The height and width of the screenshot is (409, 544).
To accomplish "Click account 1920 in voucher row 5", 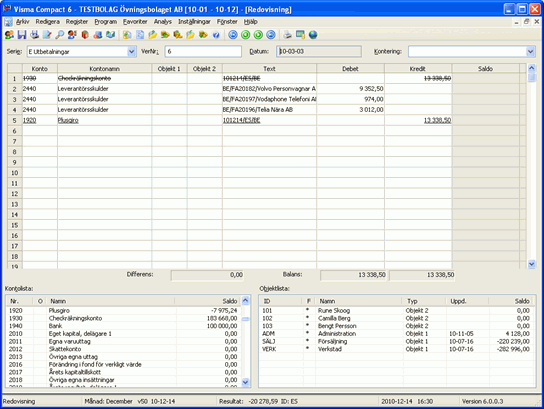I will point(29,120).
